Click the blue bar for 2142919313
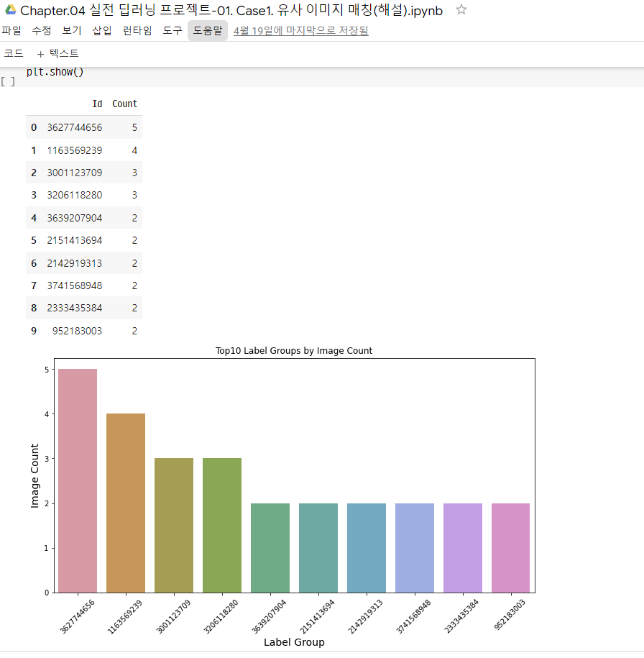This screenshot has height=658, width=644. [367, 548]
